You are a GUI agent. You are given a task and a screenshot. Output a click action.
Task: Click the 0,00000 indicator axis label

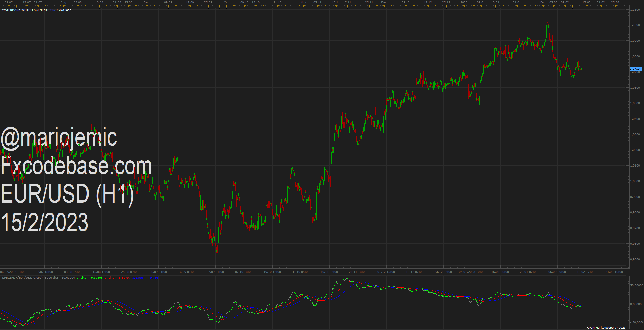tap(636, 304)
